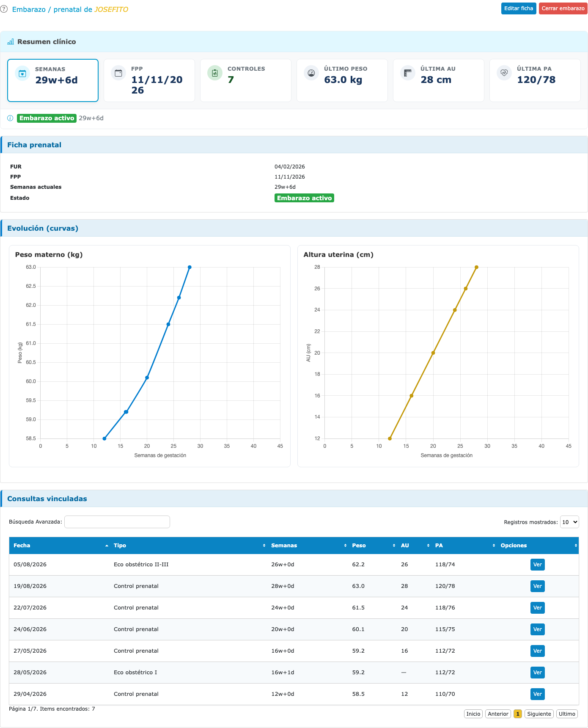Click the Controles clipboard icon

(215, 73)
